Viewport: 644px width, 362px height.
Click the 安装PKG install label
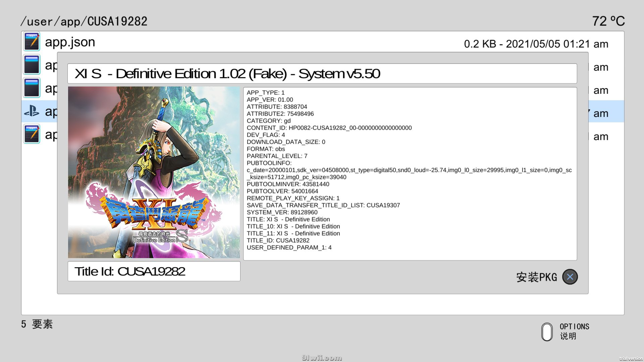tap(537, 277)
